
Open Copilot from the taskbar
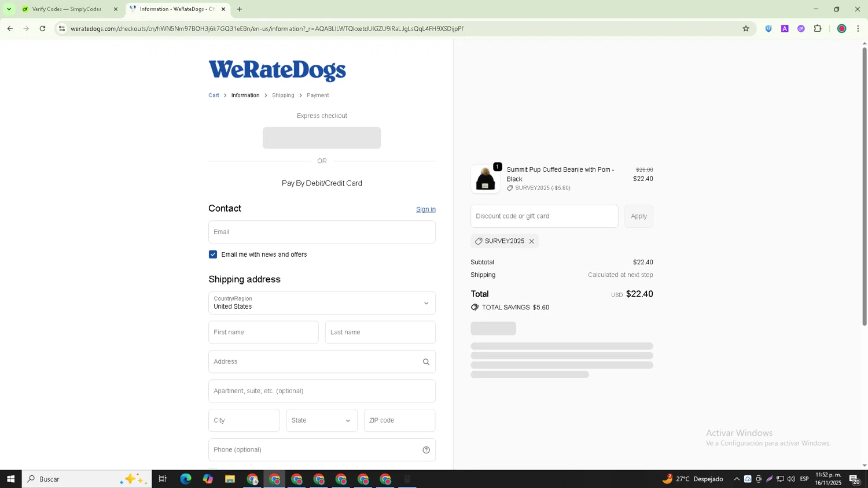tap(208, 479)
